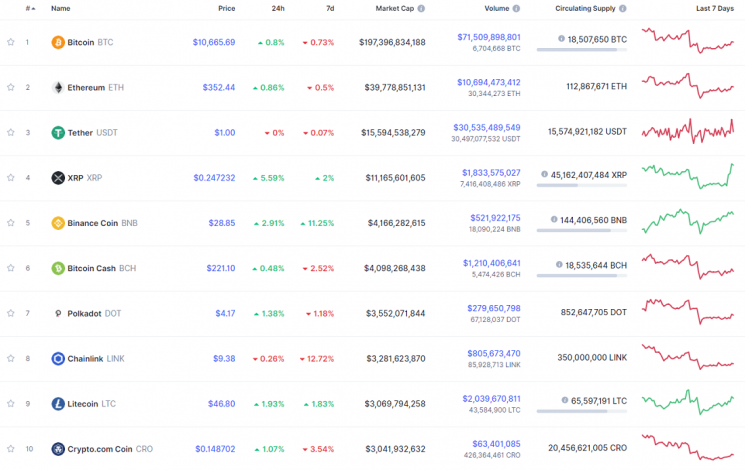Viewport: 745px width, 470px height.
Task: Sort by the Name column header
Action: pyautogui.click(x=60, y=9)
